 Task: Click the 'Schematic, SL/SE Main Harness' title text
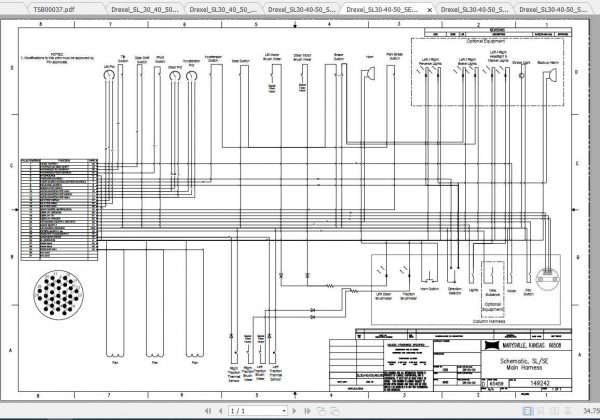tap(524, 364)
